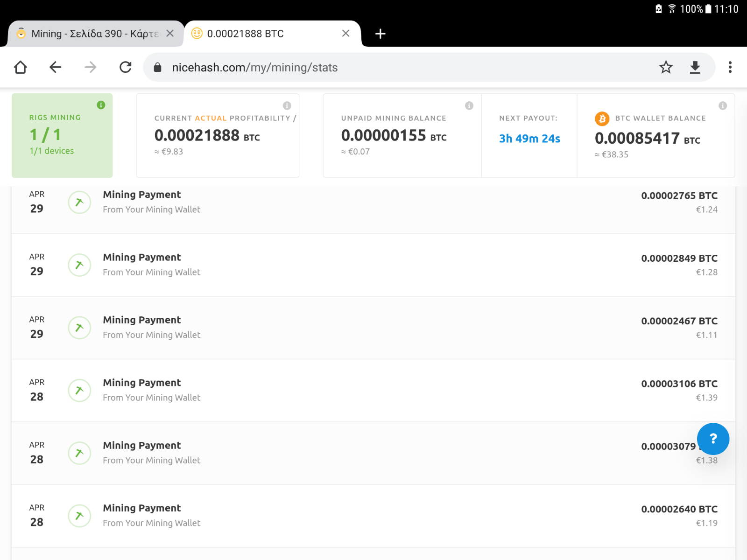Click the 1/1 devices text
This screenshot has height=560, width=747.
tap(51, 151)
